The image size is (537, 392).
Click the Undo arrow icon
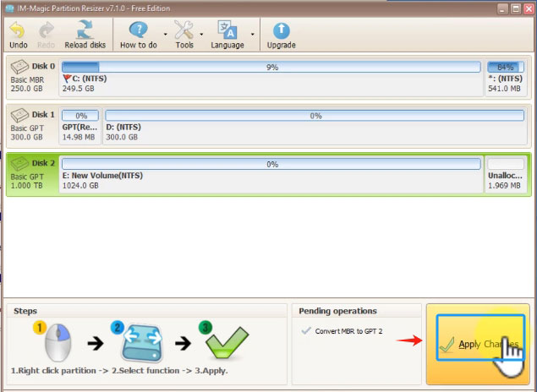17,30
